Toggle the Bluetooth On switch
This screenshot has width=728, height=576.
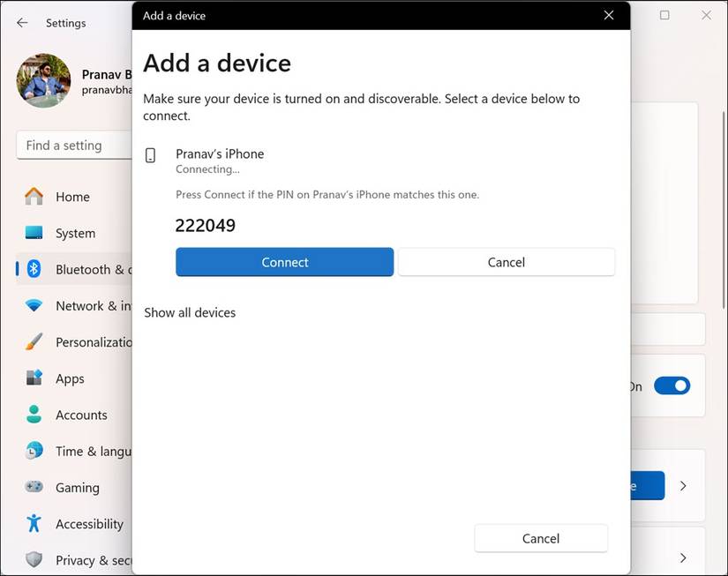[672, 385]
